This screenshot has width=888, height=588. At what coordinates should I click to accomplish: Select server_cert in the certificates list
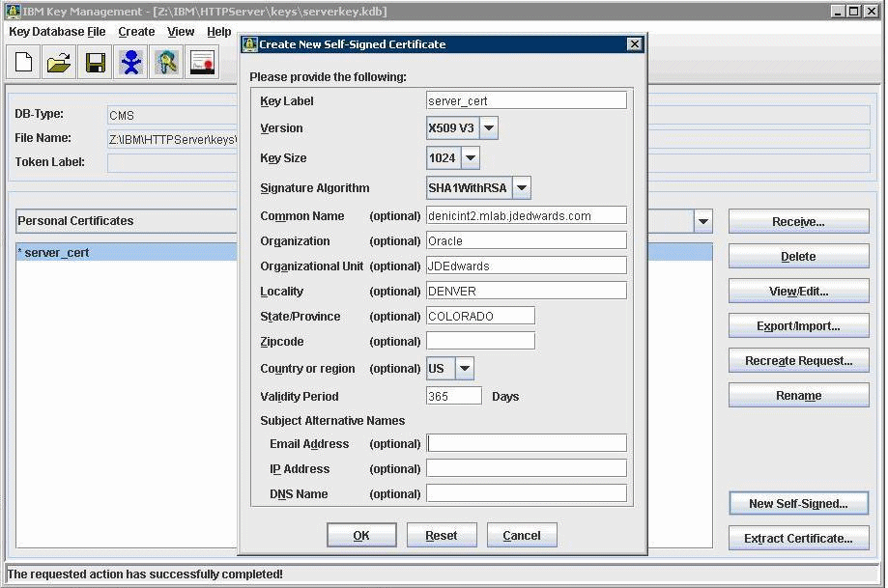[x=57, y=253]
